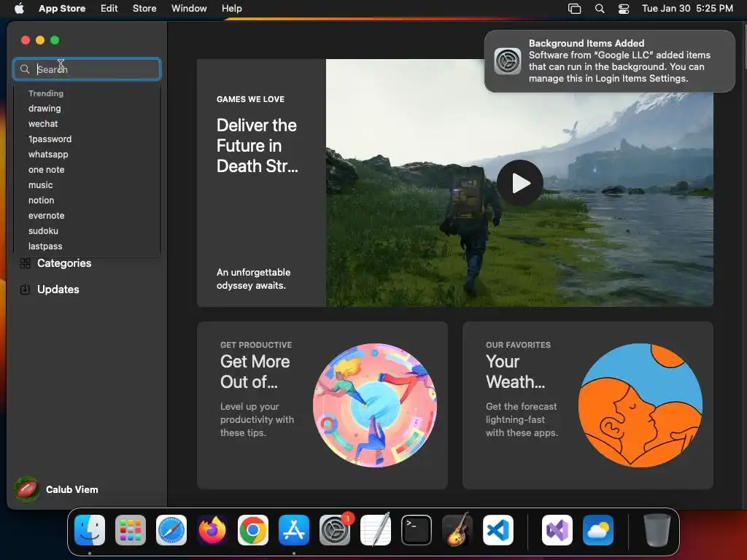This screenshot has width=747, height=560.
Task: Open the Help menu
Action: (231, 9)
